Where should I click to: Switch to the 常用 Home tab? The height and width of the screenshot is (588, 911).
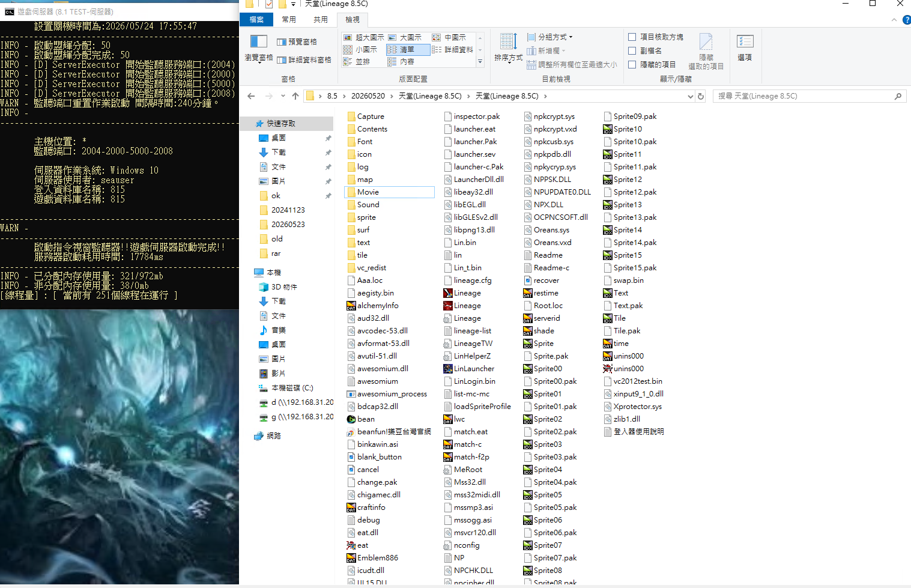[289, 20]
